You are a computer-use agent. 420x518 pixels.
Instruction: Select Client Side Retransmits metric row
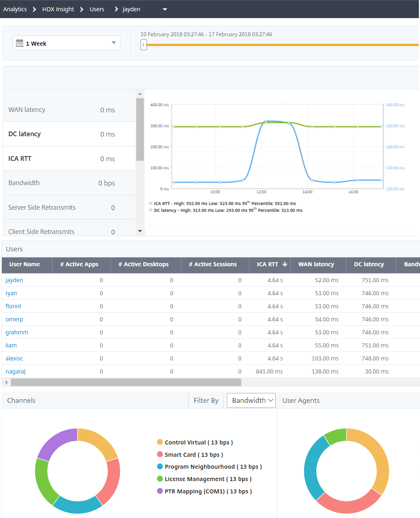point(69,231)
